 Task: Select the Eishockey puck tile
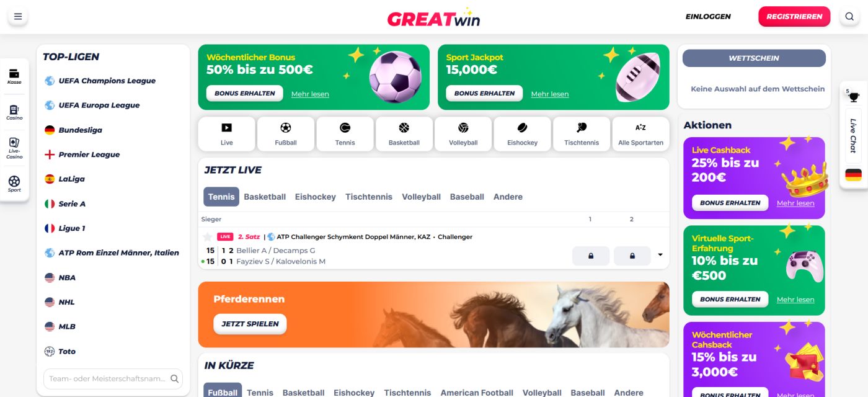522,134
